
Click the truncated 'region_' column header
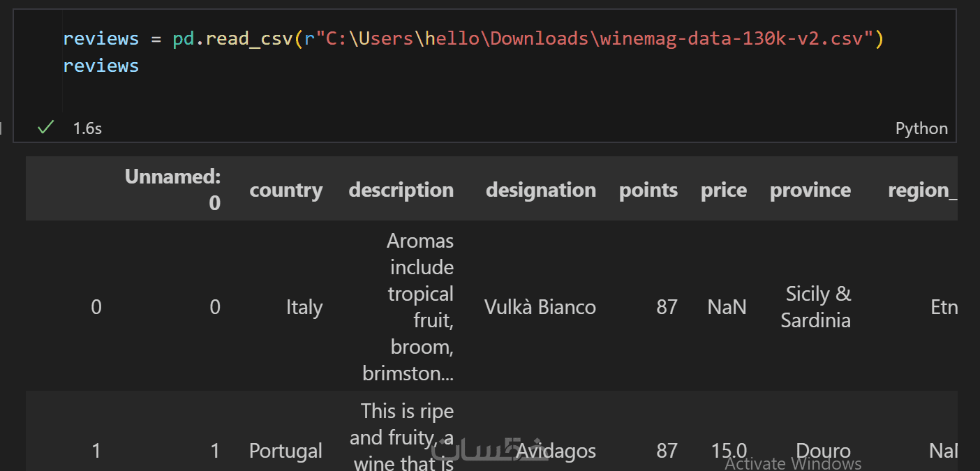[x=921, y=190]
